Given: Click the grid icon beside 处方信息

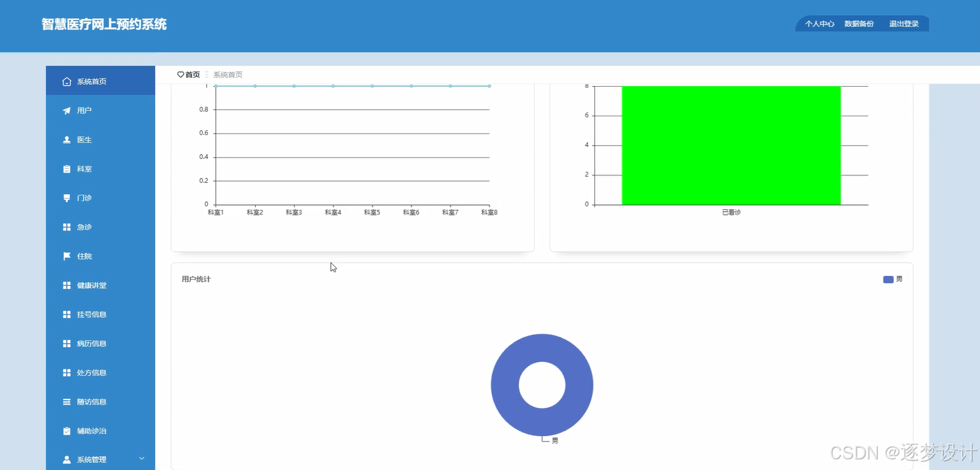Looking at the screenshot, I should point(67,373).
